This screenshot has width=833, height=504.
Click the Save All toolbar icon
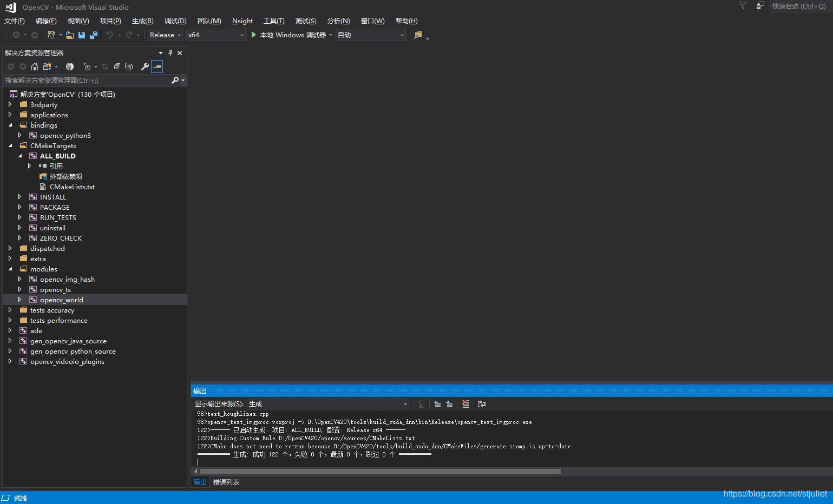coord(94,35)
